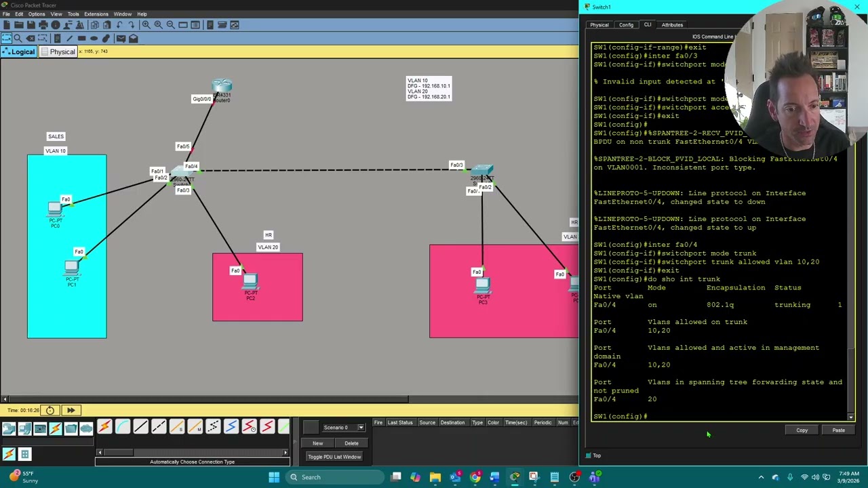Choose the Place Note tool
This screenshot has width=868, height=488.
click(57, 39)
